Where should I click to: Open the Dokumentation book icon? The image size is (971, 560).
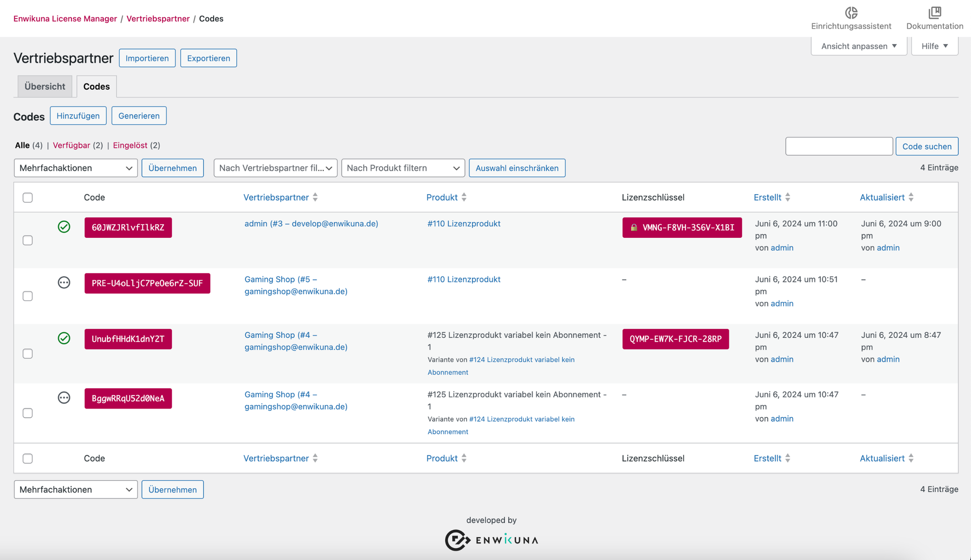tap(935, 13)
